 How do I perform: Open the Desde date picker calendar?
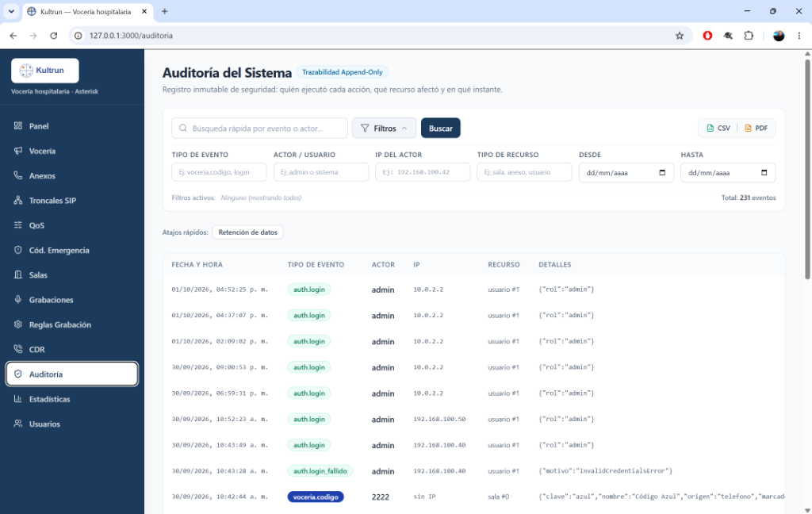pyautogui.click(x=662, y=173)
